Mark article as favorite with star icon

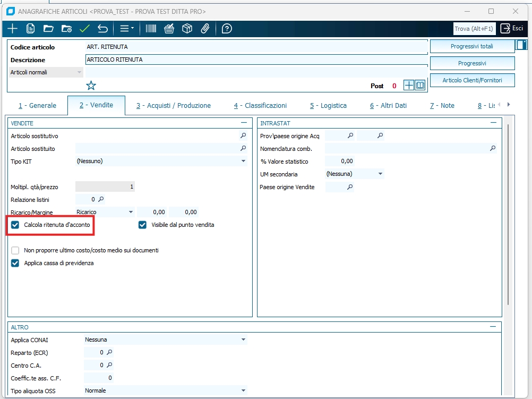[x=91, y=86]
